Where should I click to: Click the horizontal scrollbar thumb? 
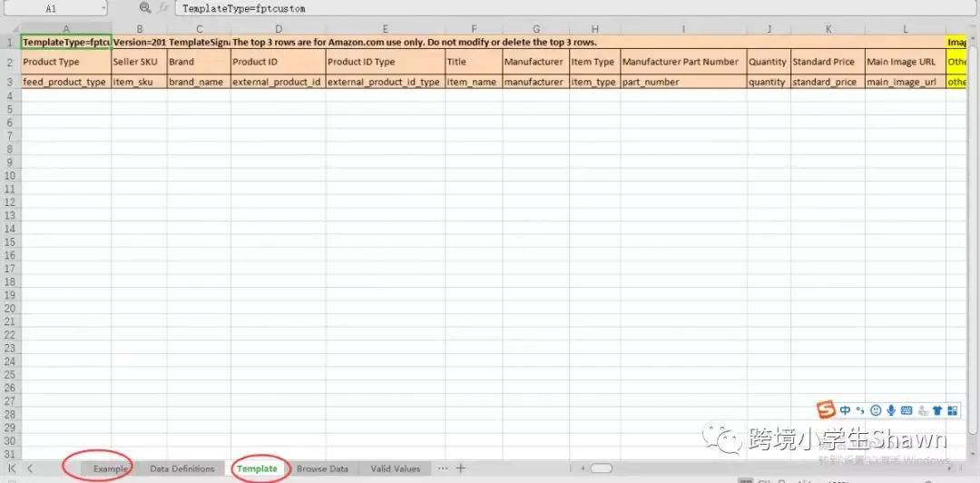(x=602, y=468)
